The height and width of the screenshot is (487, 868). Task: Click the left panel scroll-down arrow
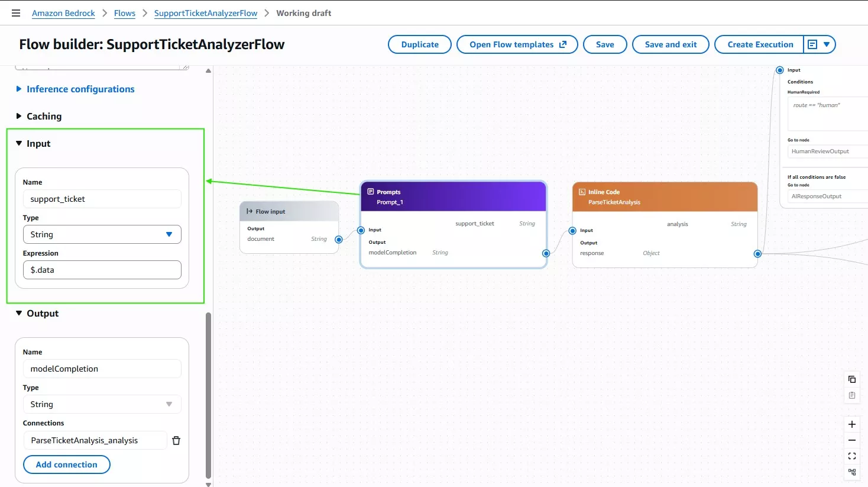tap(208, 483)
